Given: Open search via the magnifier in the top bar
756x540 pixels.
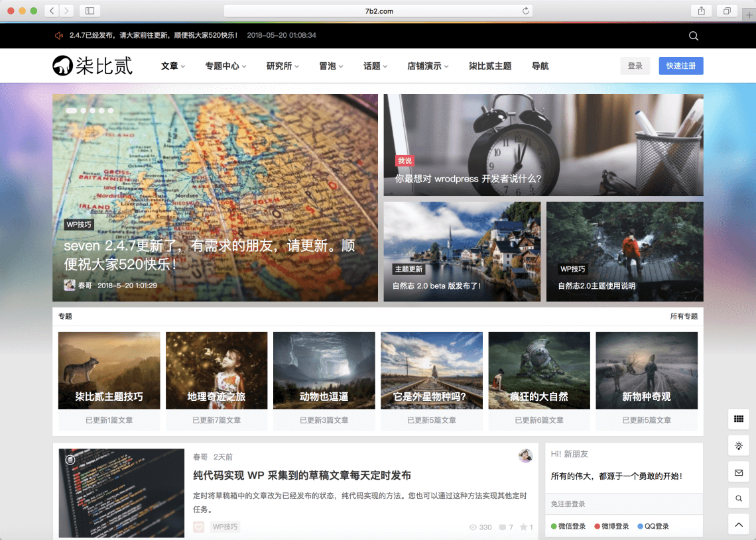Looking at the screenshot, I should 694,35.
